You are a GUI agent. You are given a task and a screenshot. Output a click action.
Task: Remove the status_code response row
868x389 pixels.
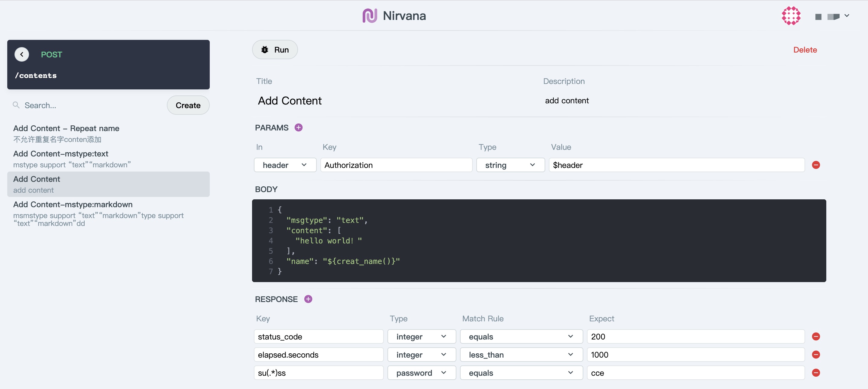816,336
